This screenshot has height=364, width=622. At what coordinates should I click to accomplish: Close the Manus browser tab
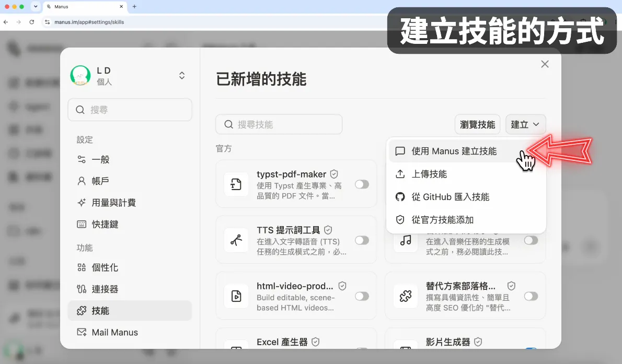point(121,6)
